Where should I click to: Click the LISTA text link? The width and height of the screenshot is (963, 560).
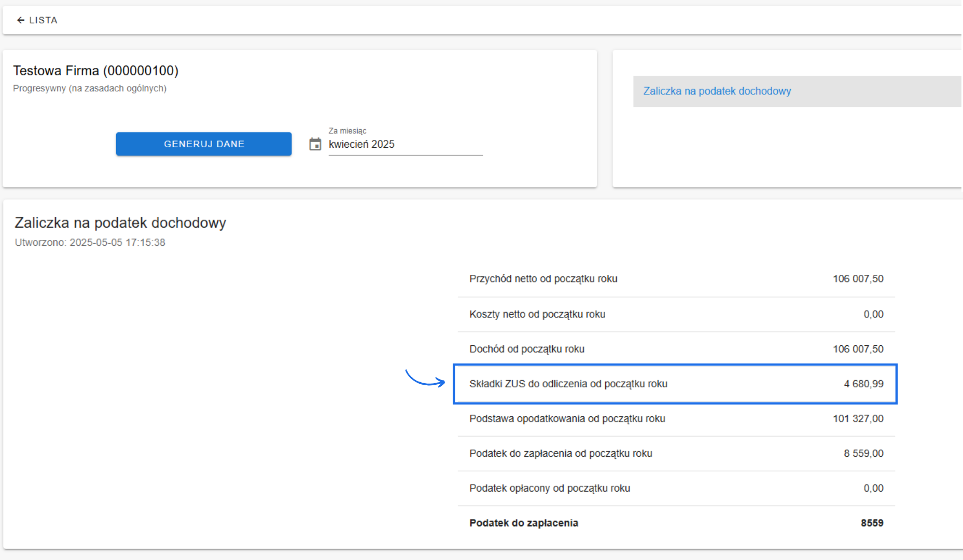pyautogui.click(x=43, y=20)
